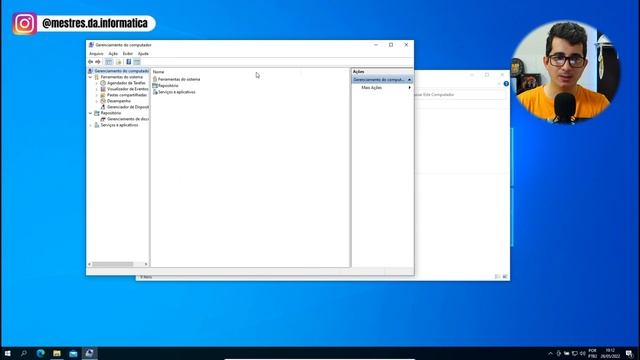
Task: Collapse the Gerenciamento do computador actions section
Action: pyautogui.click(x=409, y=80)
